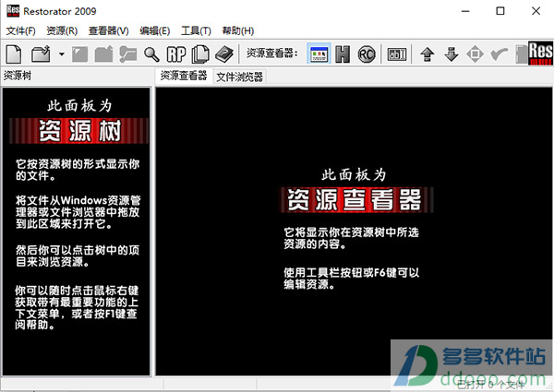The height and width of the screenshot is (392, 554).
Task: Switch to the 文件浏览器 tab
Action: click(239, 77)
